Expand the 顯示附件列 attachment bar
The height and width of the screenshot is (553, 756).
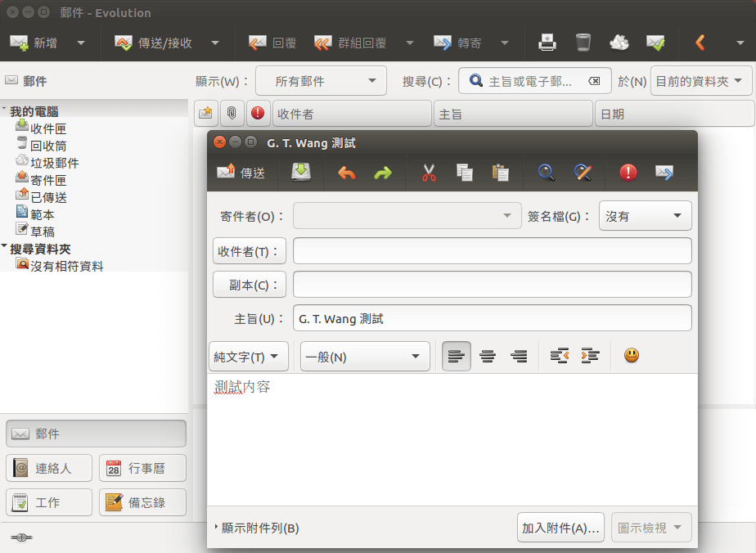257,528
